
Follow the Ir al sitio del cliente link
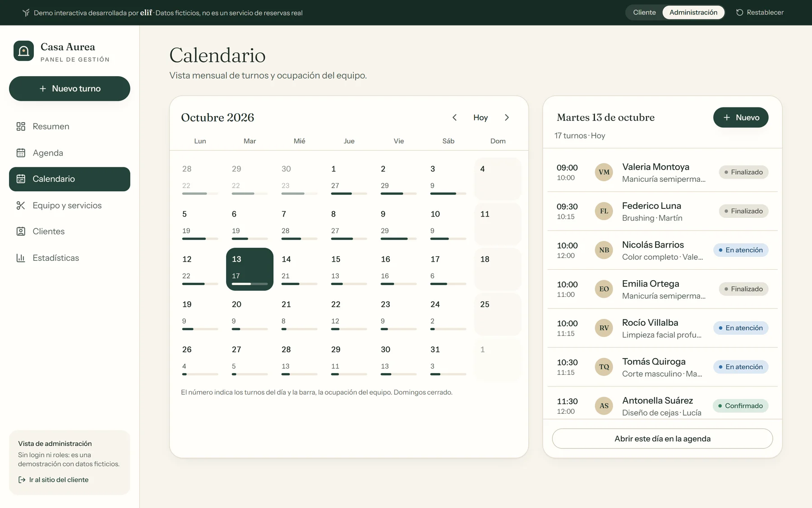53,480
